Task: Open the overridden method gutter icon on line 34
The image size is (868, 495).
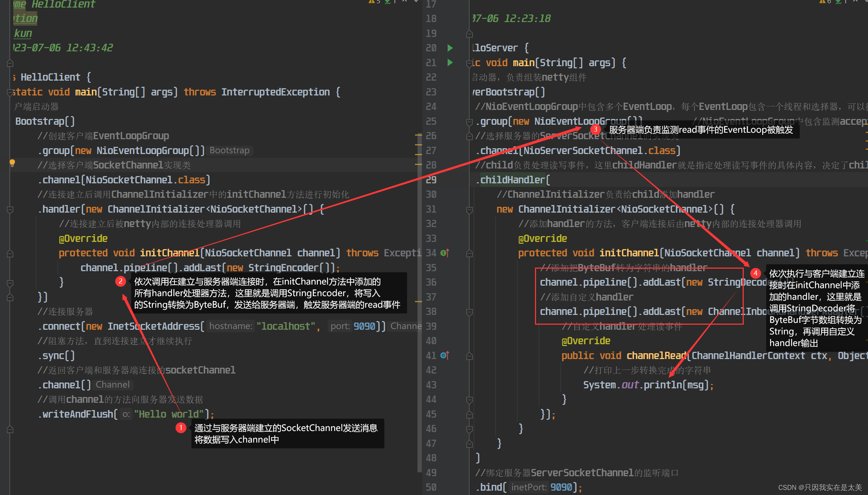Action: click(x=445, y=253)
